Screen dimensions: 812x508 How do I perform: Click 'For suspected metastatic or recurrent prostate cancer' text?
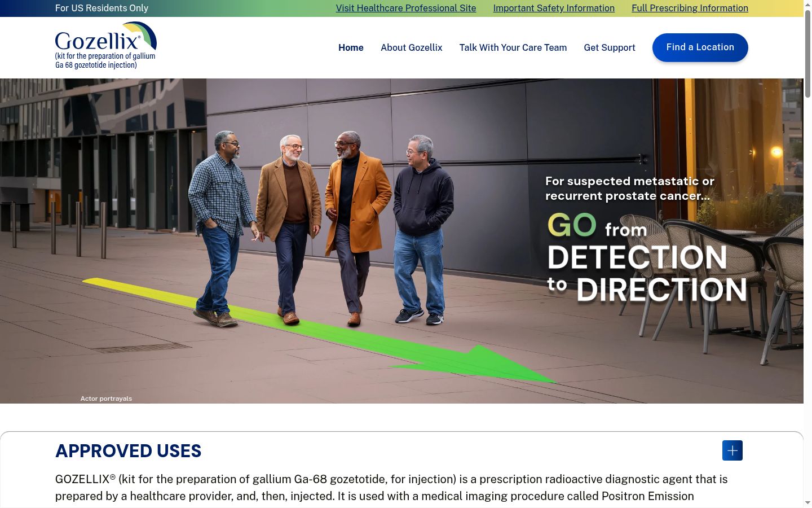630,189
